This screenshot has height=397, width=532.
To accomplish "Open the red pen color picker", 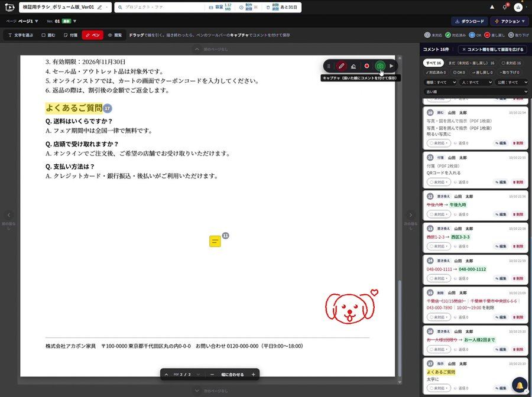I will pos(366,66).
